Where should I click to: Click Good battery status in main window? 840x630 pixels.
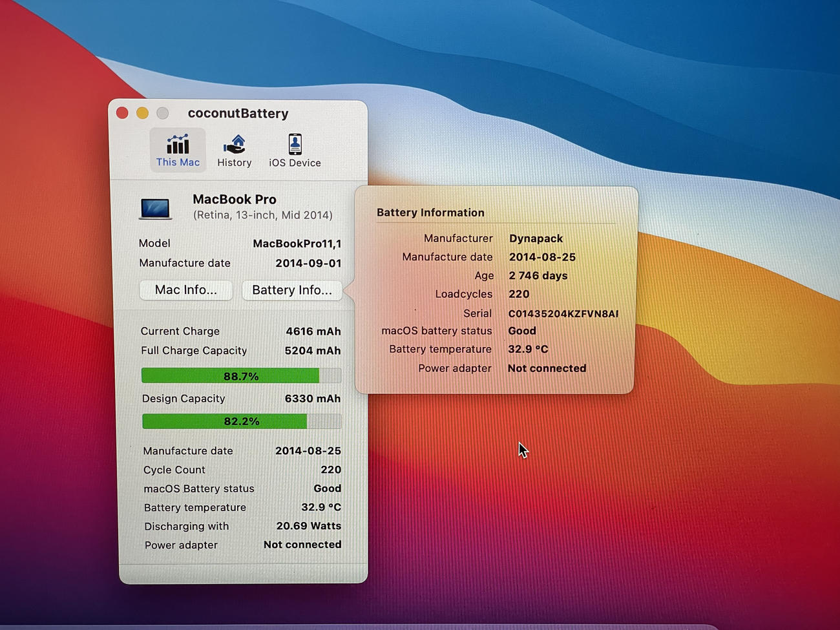(x=327, y=488)
